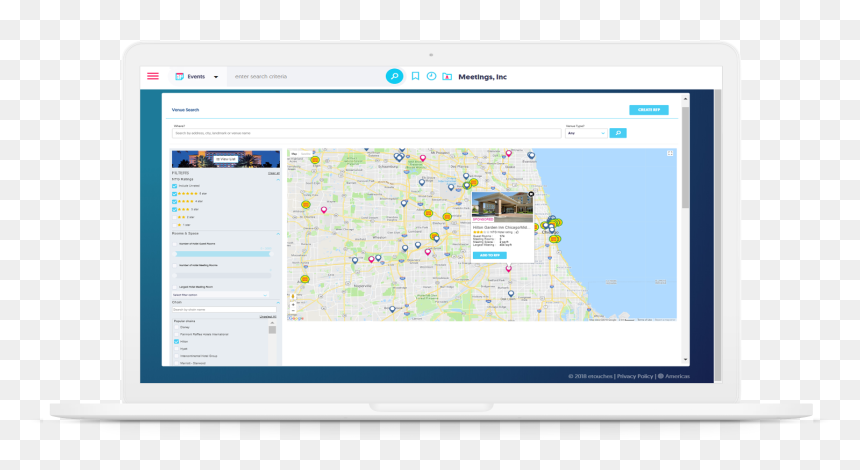Switch map to Map view
The image size is (860, 470).
point(295,154)
